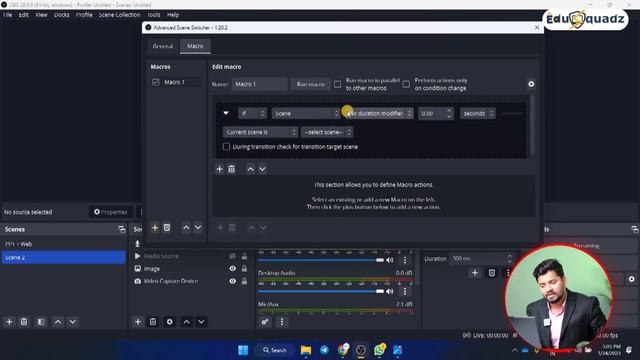Open Windows Start menu
This screenshot has height=360, width=640.
coord(243,350)
